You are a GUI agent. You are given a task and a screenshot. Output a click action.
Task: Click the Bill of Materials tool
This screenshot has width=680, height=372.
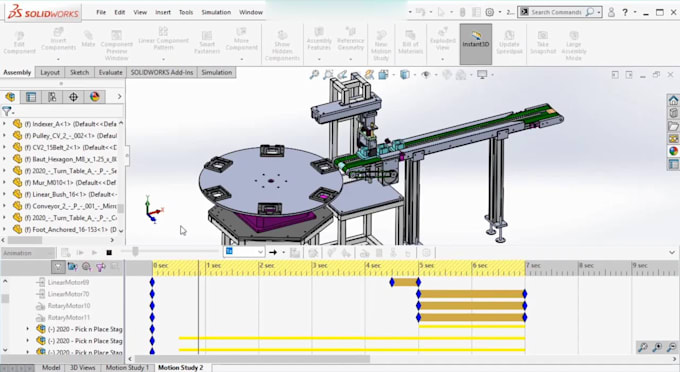tap(410, 43)
